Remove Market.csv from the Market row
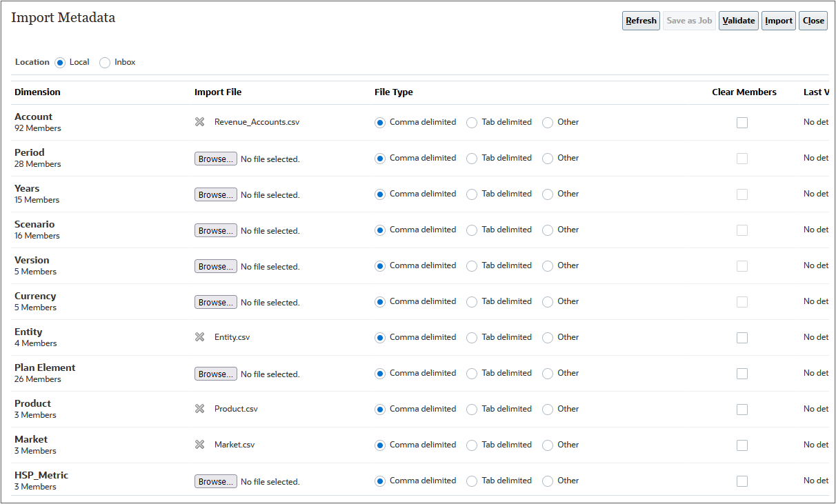 tap(200, 445)
